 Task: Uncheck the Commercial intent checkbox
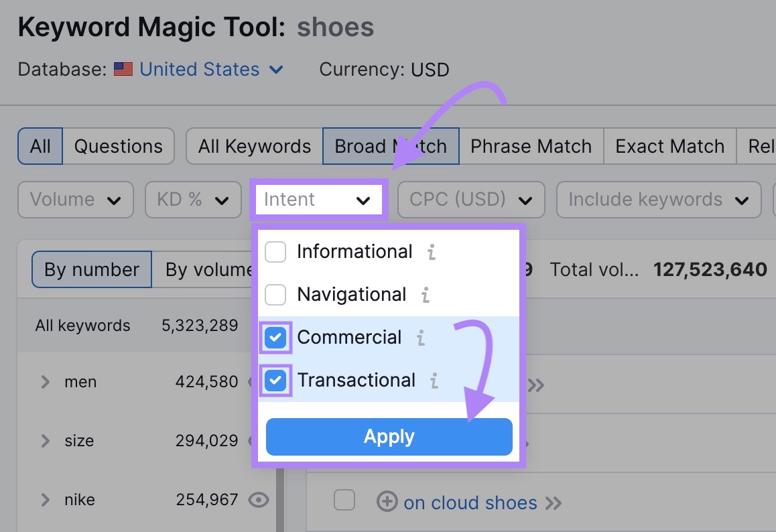click(275, 338)
